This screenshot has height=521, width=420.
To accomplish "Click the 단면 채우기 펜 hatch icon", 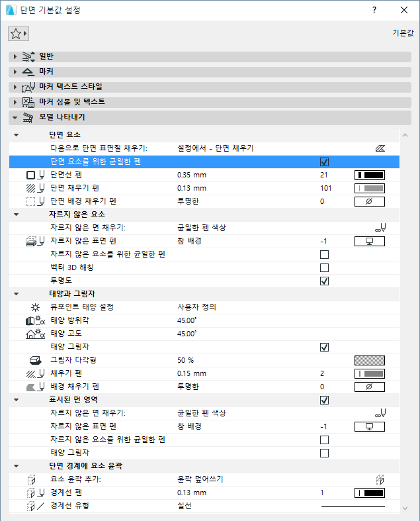I will pos(35,188).
